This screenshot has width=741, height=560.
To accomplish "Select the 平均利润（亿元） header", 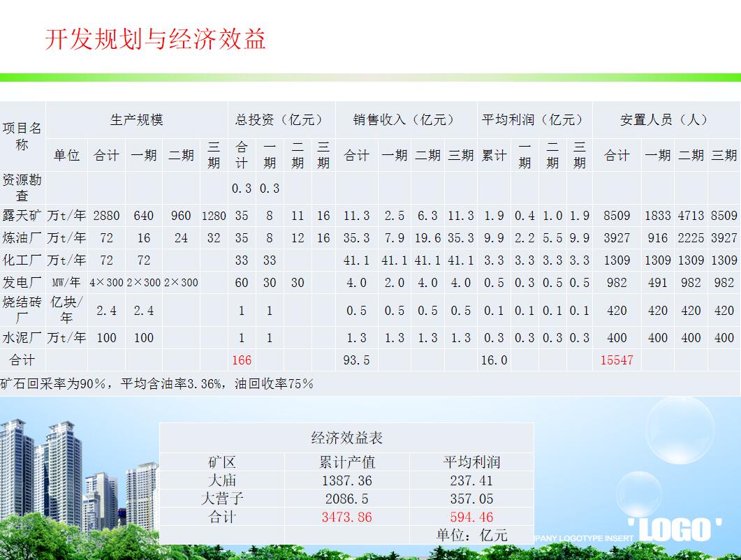I will point(534,119).
